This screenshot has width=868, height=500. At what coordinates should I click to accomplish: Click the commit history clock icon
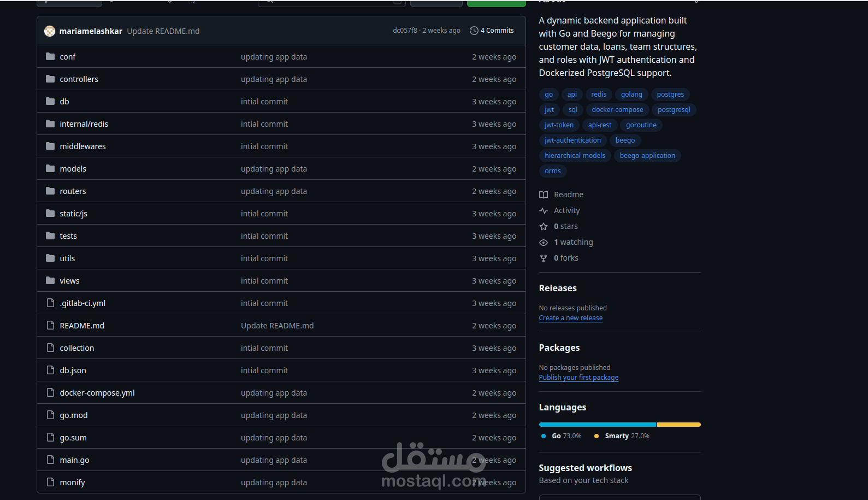pos(474,31)
